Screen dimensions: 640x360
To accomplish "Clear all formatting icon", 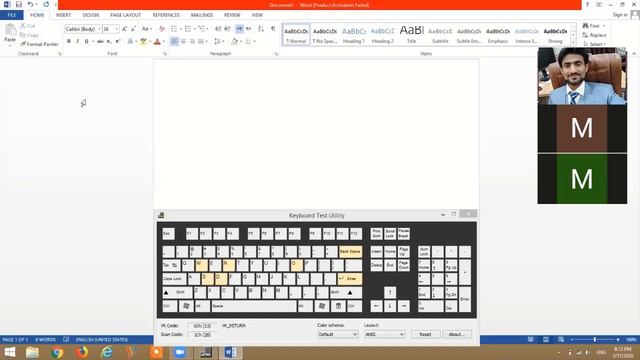I will (x=162, y=29).
